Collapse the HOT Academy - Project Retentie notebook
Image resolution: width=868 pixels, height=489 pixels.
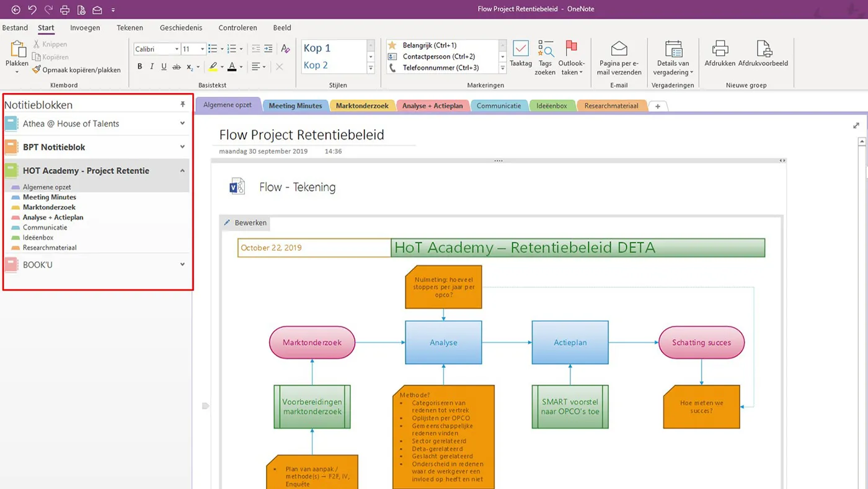click(x=182, y=170)
